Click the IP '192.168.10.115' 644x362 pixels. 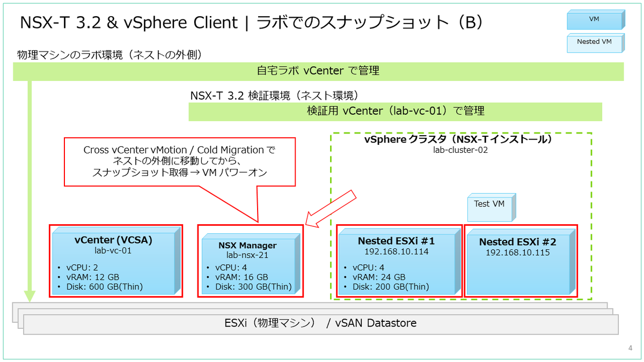517,253
